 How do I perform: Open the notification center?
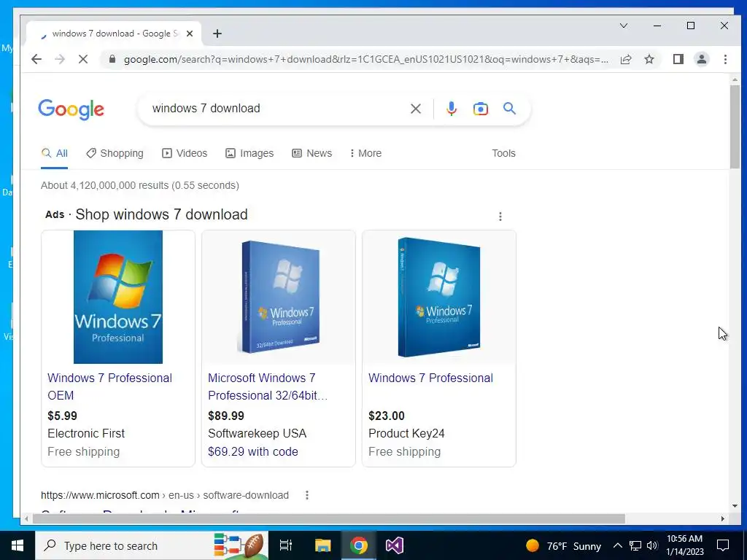pyautogui.click(x=723, y=545)
